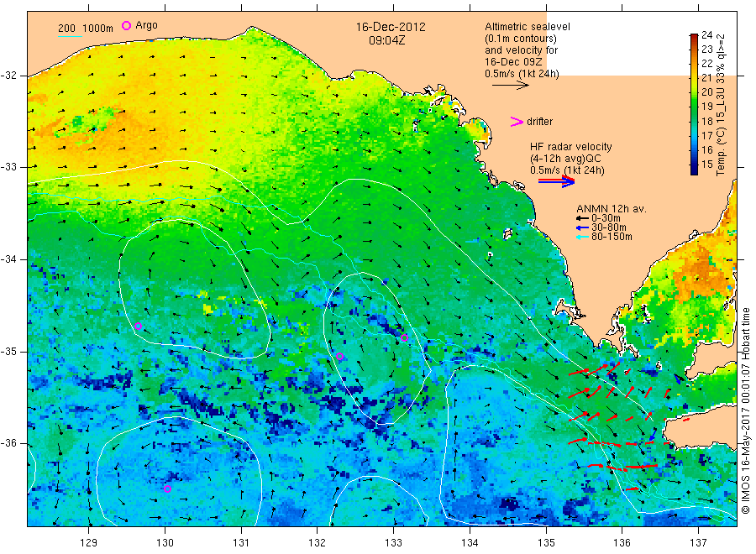Screen dimensions: 756x554
Task: Click the drifter legend label
Action: 539,122
